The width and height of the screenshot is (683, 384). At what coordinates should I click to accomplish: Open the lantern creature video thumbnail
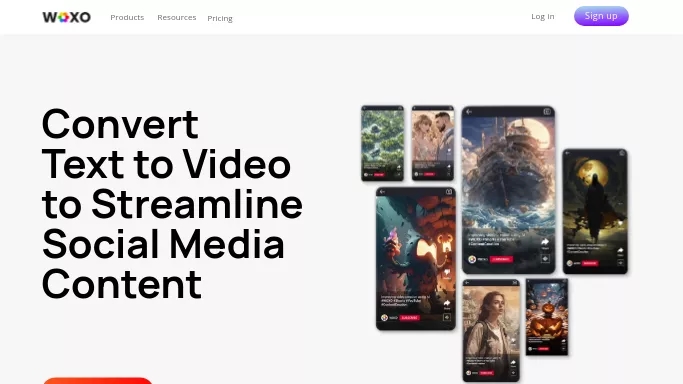coord(416,259)
